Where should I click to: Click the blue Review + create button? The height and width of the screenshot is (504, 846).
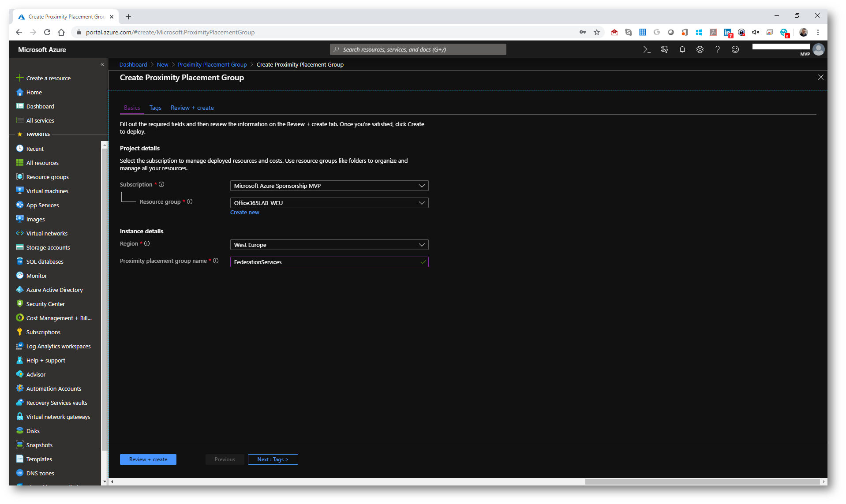(148, 459)
